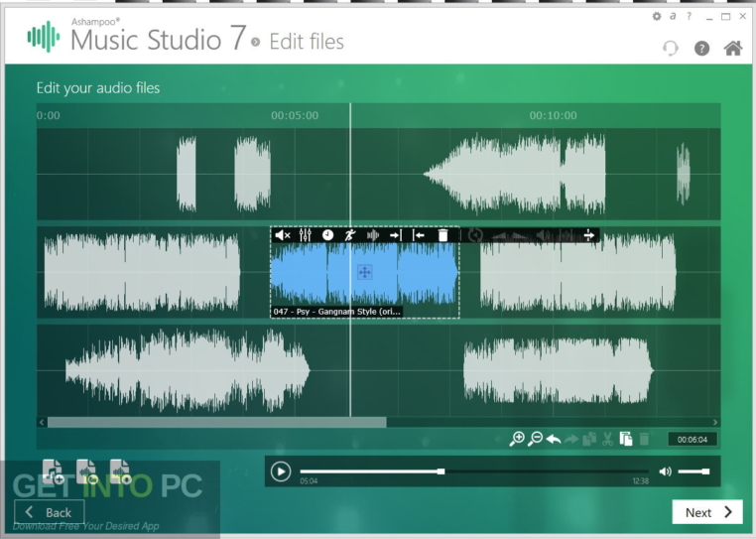Toggle the playback speaker mute icon

[x=666, y=472]
